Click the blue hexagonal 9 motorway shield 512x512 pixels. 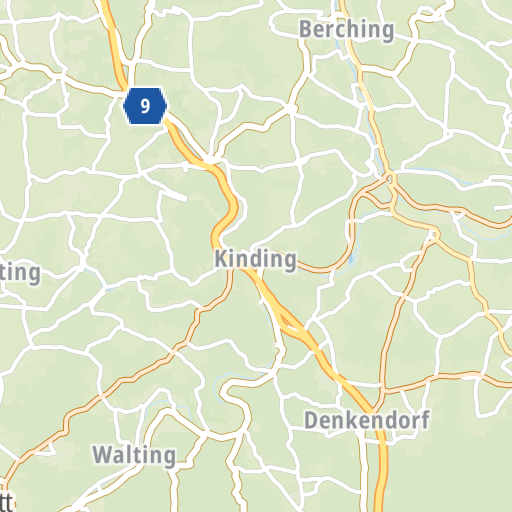pyautogui.click(x=145, y=106)
